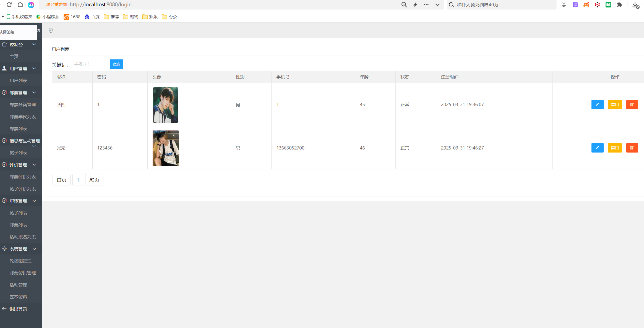Click the browser home icon

(x=20, y=5)
